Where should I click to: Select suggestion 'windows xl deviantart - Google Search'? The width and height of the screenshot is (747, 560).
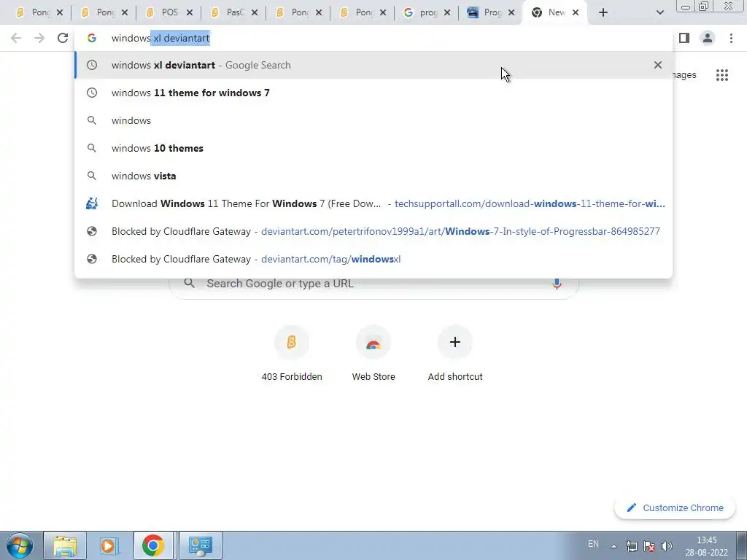click(x=373, y=65)
